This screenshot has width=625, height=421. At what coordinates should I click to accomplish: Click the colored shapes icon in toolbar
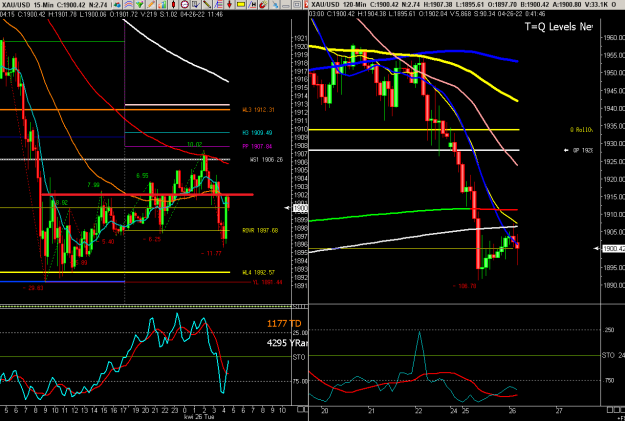pyautogui.click(x=117, y=5)
